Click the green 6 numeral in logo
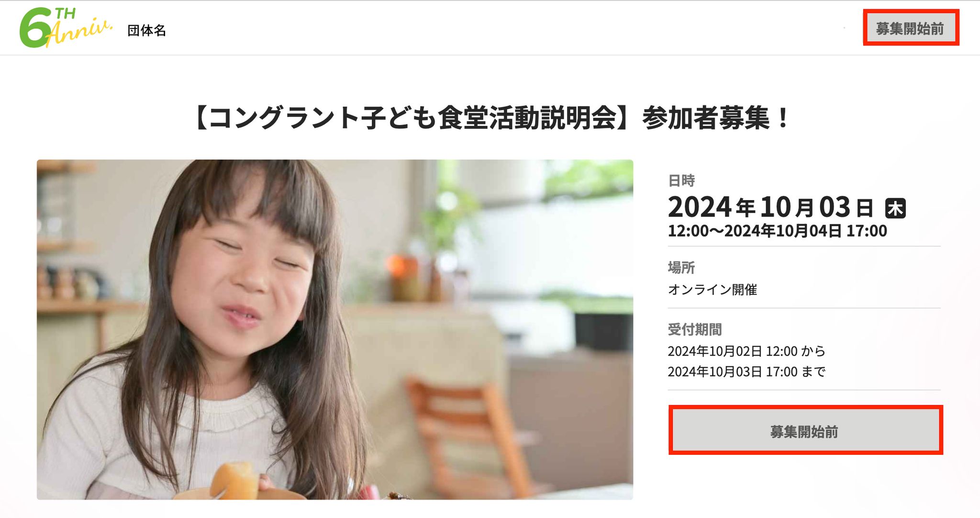 coord(35,28)
